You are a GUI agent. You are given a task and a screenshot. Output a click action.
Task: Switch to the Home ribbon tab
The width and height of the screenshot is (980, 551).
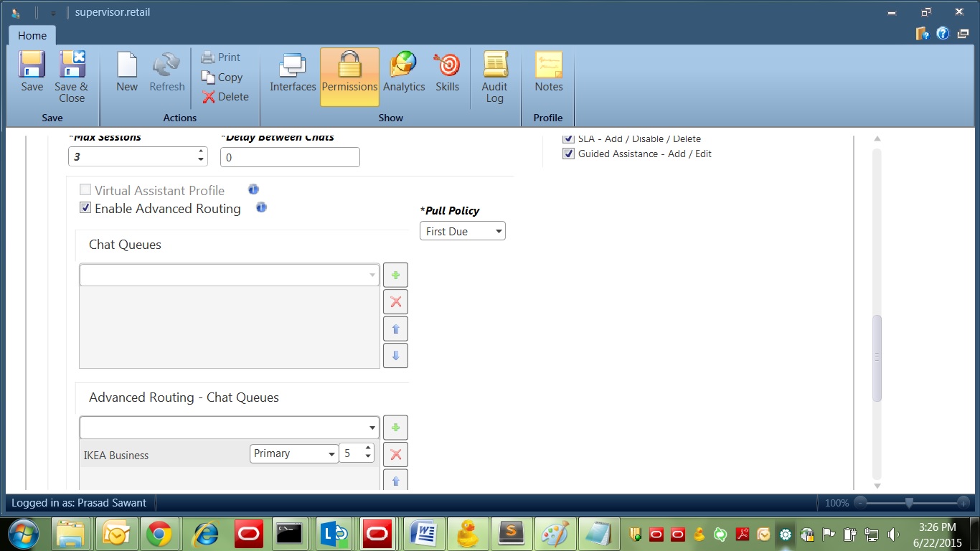pos(32,35)
